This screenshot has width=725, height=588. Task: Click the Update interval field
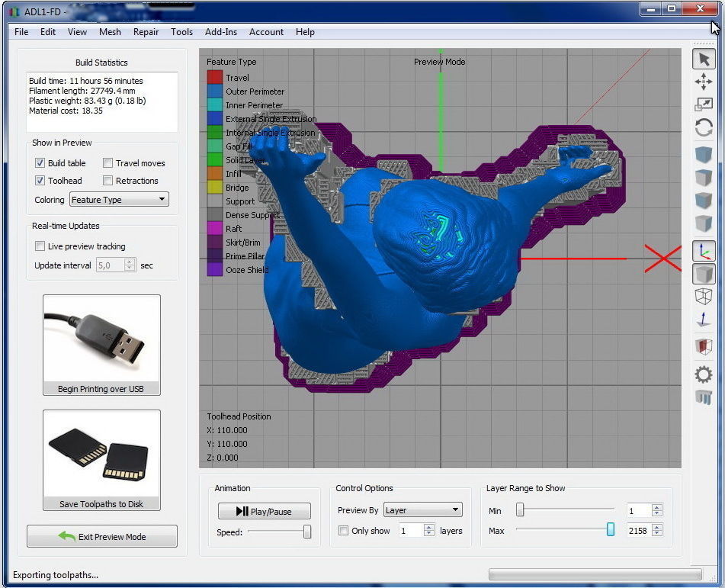111,265
